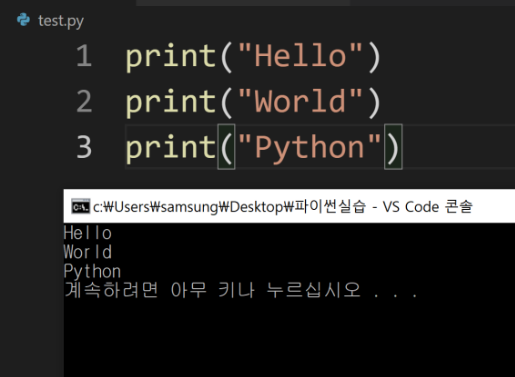Click line number 2 in the gutter
This screenshot has height=377, width=515.
[x=84, y=101]
